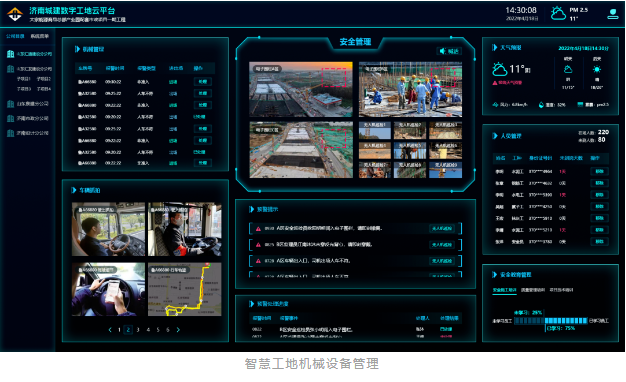Click the humidity droplet icon in weather panel
Image resolution: width=626 pixels, height=382 pixels.
541,105
